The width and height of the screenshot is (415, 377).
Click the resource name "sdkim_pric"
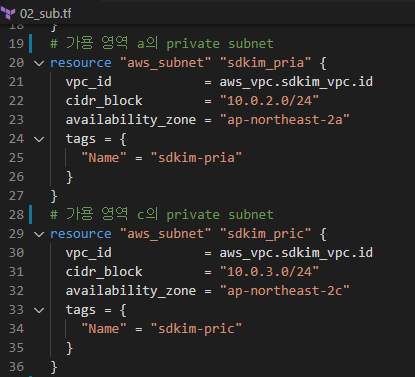[265, 234]
